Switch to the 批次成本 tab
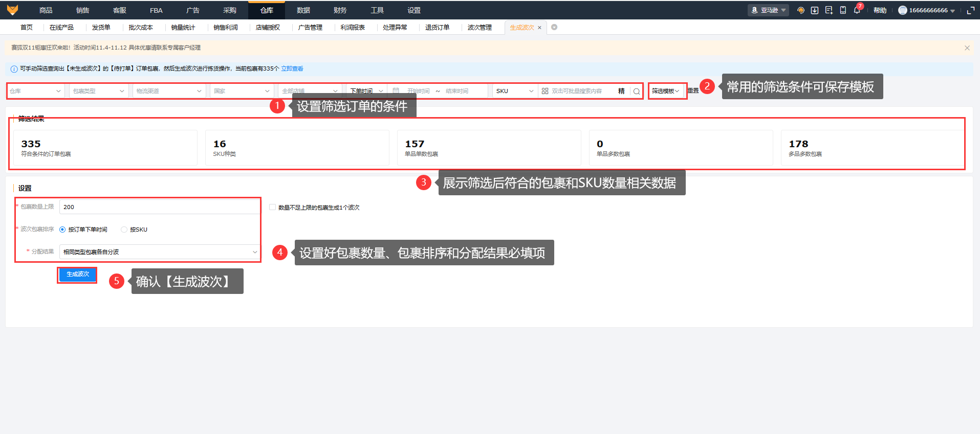The width and height of the screenshot is (980, 434). coord(141,28)
